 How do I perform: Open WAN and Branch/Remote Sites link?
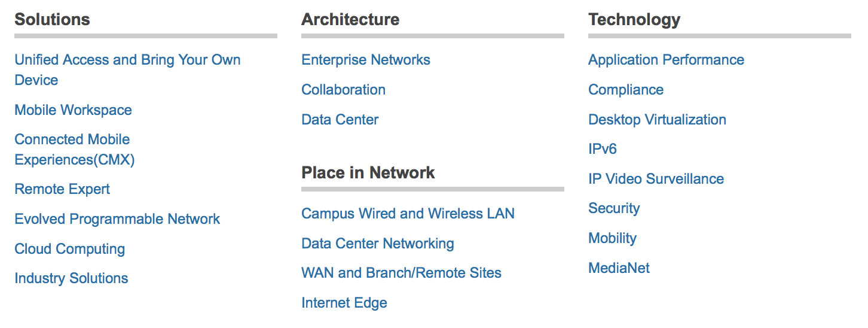click(x=402, y=273)
